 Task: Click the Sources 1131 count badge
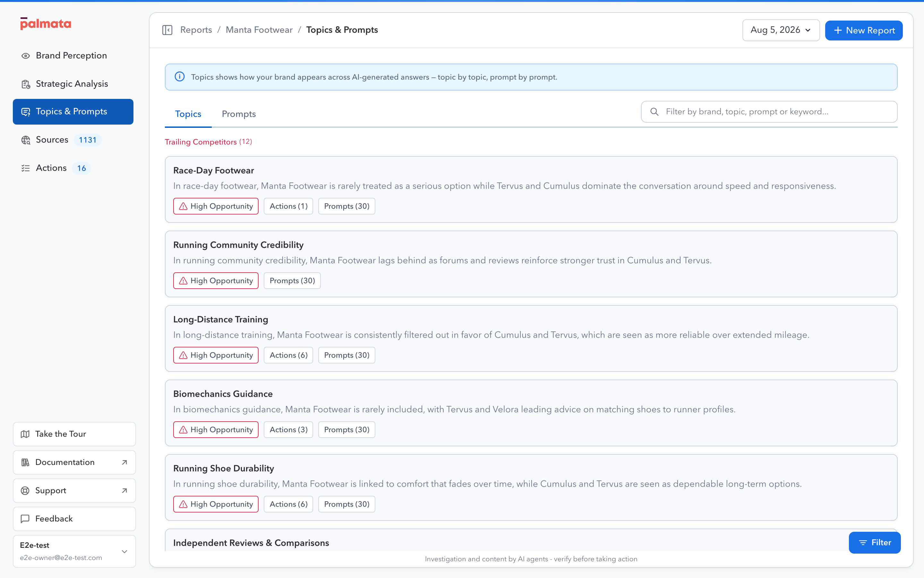click(88, 140)
